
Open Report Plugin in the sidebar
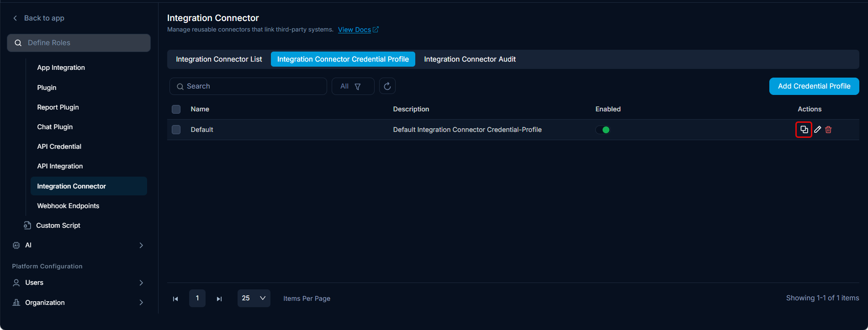pyautogui.click(x=58, y=107)
